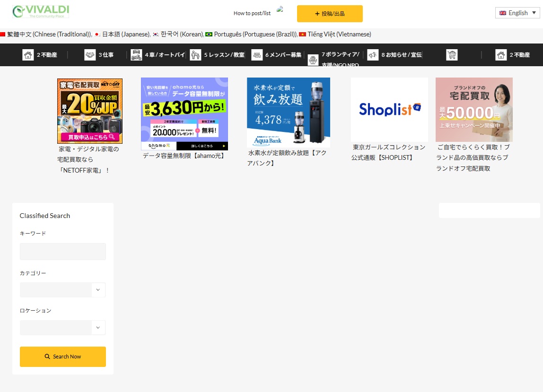The image size is (543, 392).
Task: Open the Shoplist ad banner
Action: (x=389, y=110)
